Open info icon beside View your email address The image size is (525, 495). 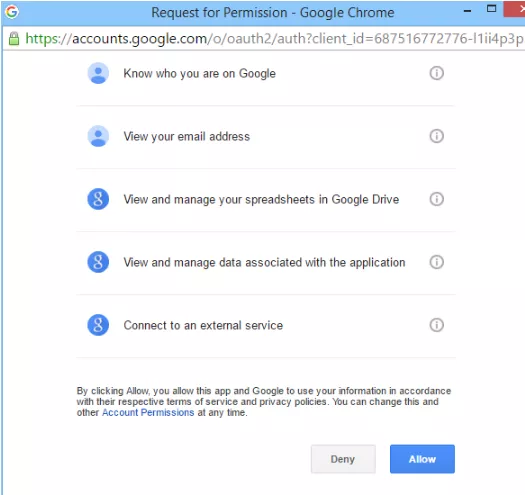(x=436, y=136)
